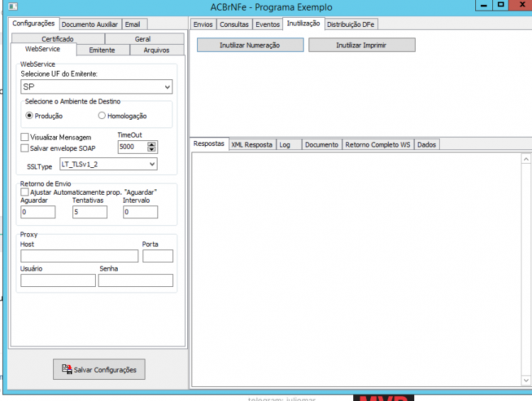The height and width of the screenshot is (401, 532).
Task: Click the TimeOut field showing 5000
Action: point(133,147)
